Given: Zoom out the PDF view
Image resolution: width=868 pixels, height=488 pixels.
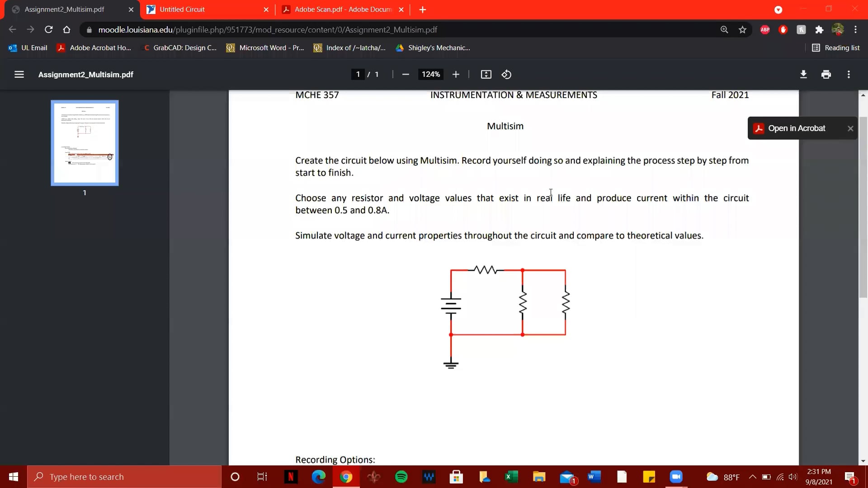Looking at the screenshot, I should click(406, 74).
